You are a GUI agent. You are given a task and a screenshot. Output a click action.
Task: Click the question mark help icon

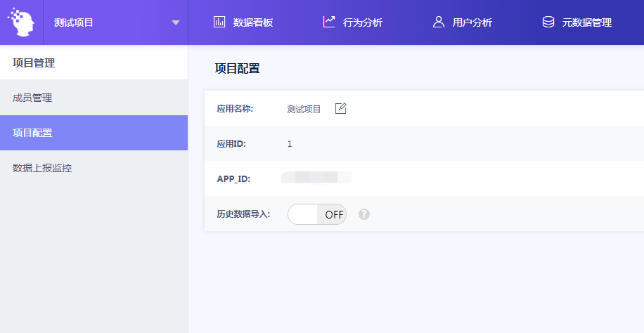pos(364,214)
